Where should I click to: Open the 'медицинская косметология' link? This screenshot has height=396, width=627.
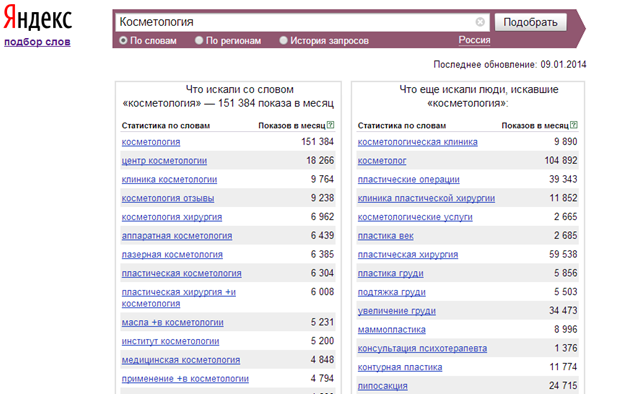pyautogui.click(x=181, y=360)
